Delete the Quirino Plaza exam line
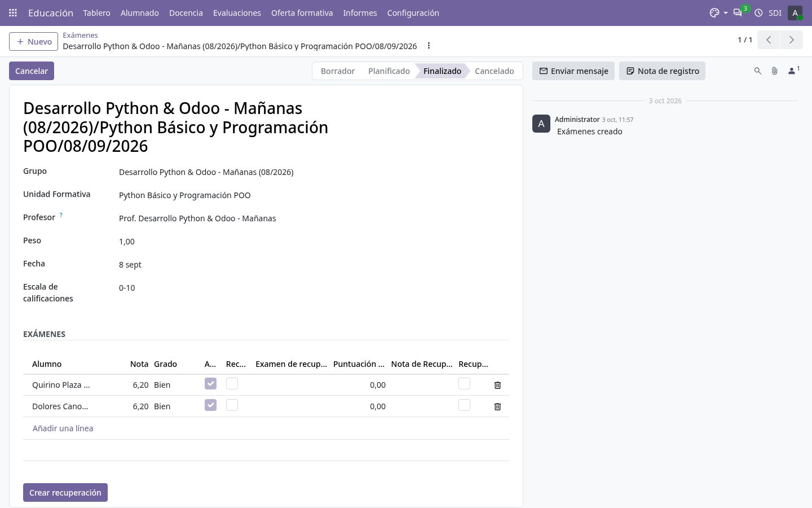The height and width of the screenshot is (508, 812). coord(497,385)
